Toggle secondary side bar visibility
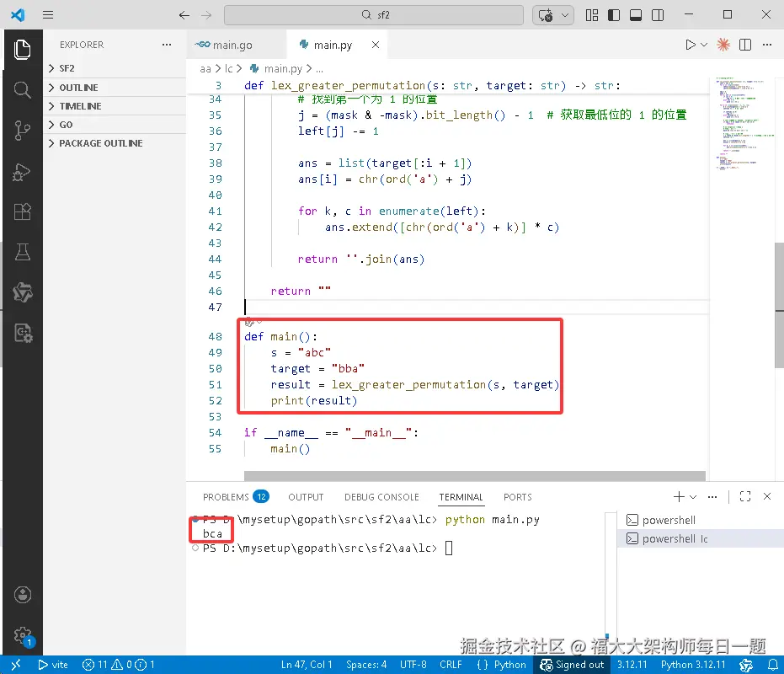The height and width of the screenshot is (674, 784). [x=658, y=15]
